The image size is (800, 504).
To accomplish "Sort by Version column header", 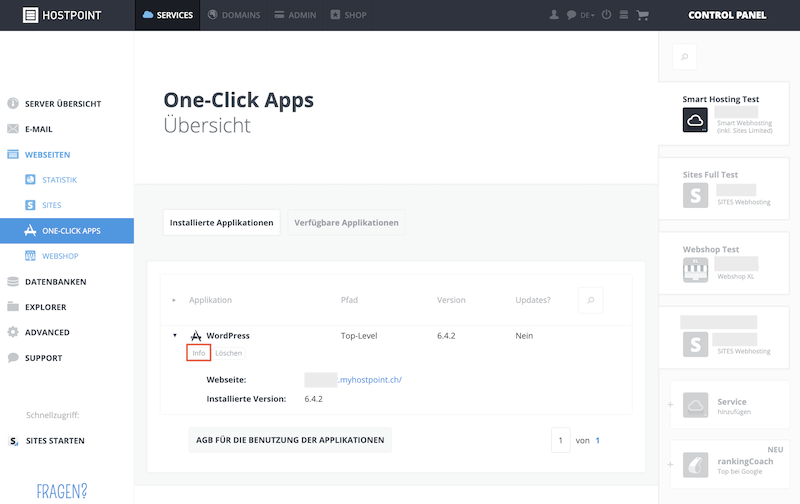I will 451,300.
